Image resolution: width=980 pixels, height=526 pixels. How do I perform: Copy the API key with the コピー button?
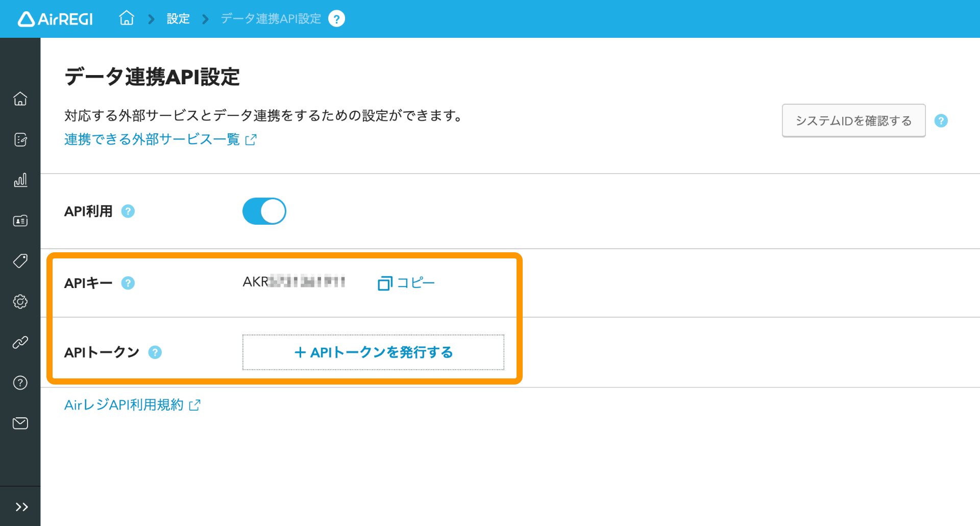point(406,283)
